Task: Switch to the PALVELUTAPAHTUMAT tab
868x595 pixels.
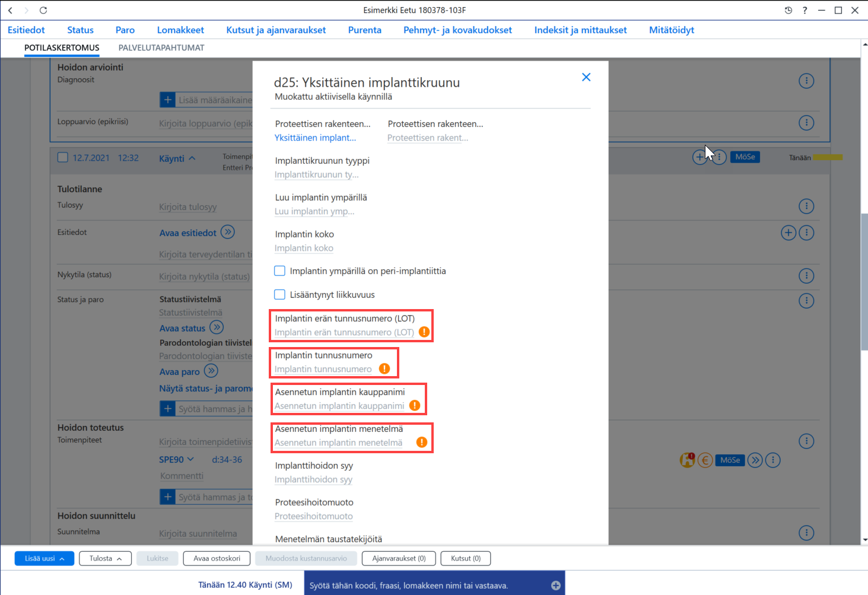Action: [161, 47]
